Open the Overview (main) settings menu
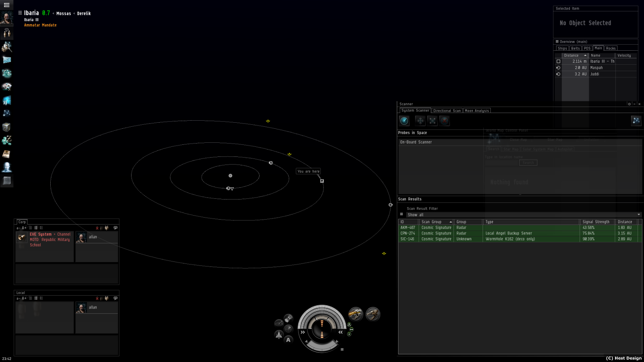Viewport: 644px width, 362px height. pyautogui.click(x=557, y=41)
